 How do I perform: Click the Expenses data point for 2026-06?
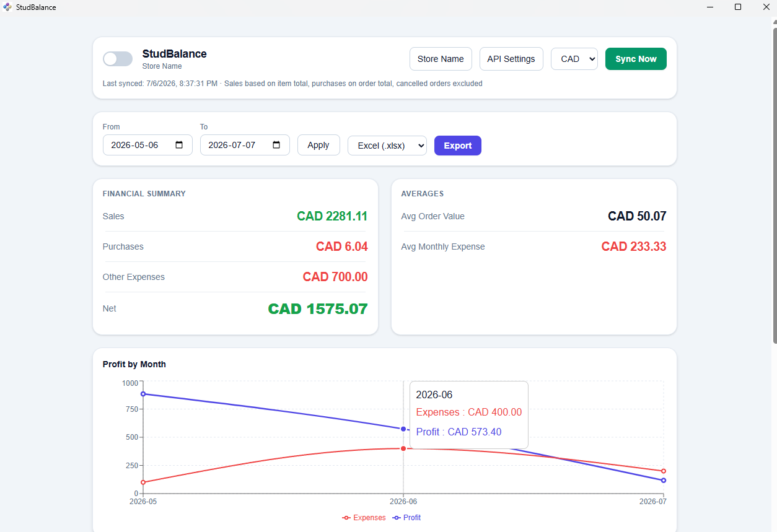[x=403, y=448]
